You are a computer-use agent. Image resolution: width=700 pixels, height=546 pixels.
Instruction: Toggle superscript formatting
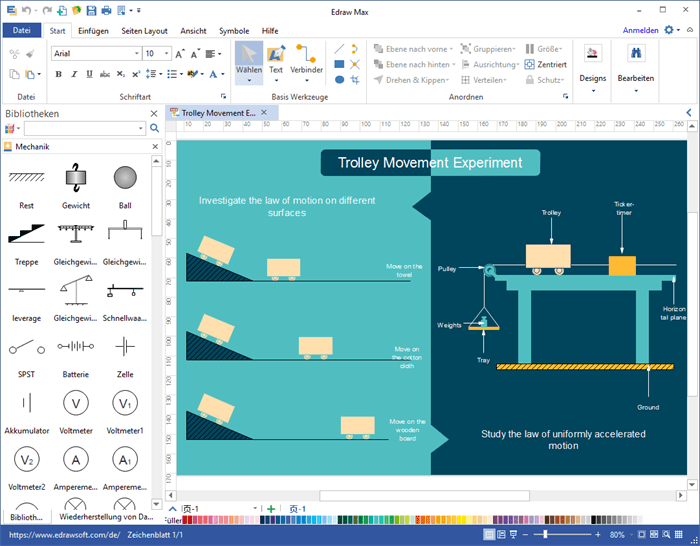pos(136,74)
